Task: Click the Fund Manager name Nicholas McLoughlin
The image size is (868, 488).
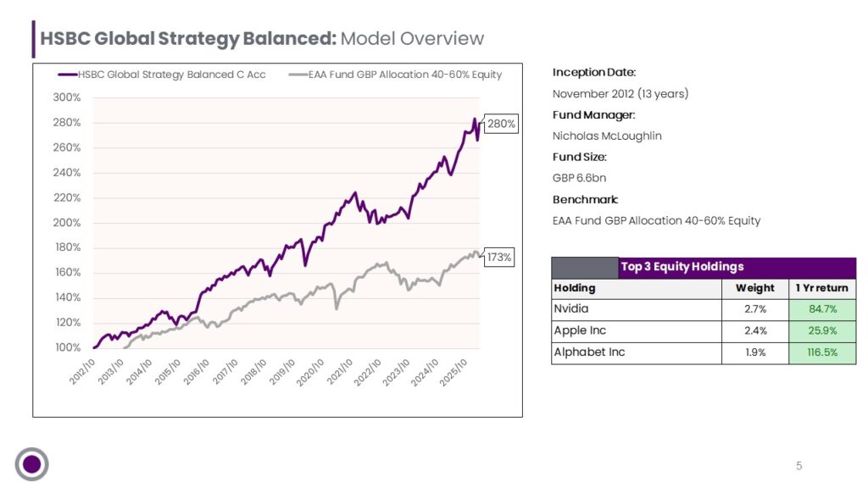Action: tap(607, 136)
